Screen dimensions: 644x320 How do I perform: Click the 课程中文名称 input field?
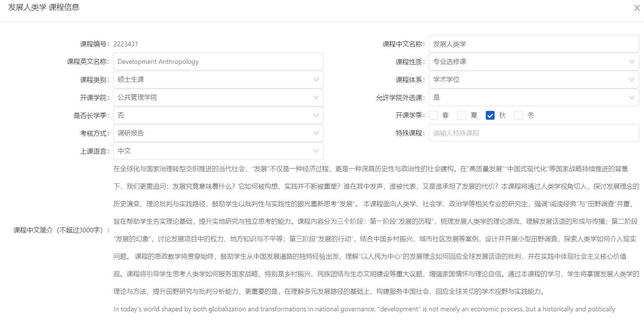pos(533,44)
